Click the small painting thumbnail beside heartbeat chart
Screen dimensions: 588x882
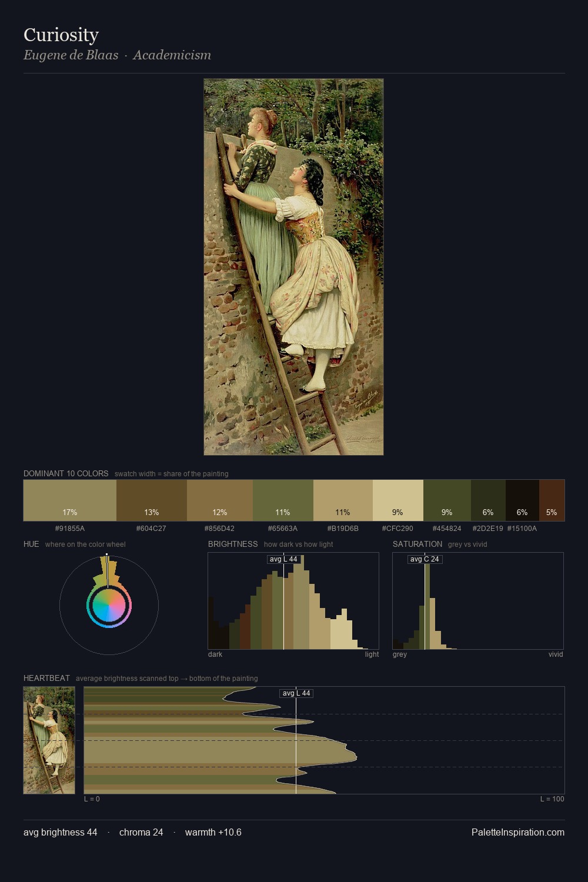tap(49, 740)
